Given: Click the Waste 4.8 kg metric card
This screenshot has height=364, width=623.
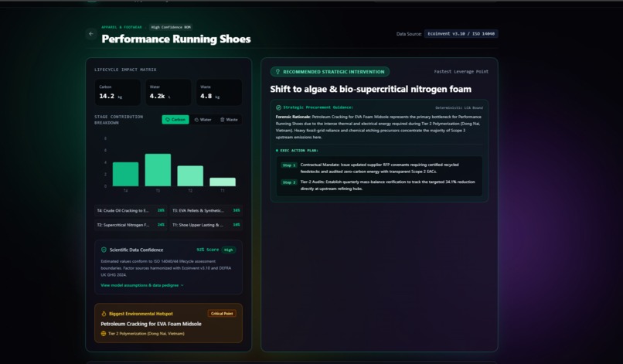Looking at the screenshot, I should pyautogui.click(x=219, y=92).
